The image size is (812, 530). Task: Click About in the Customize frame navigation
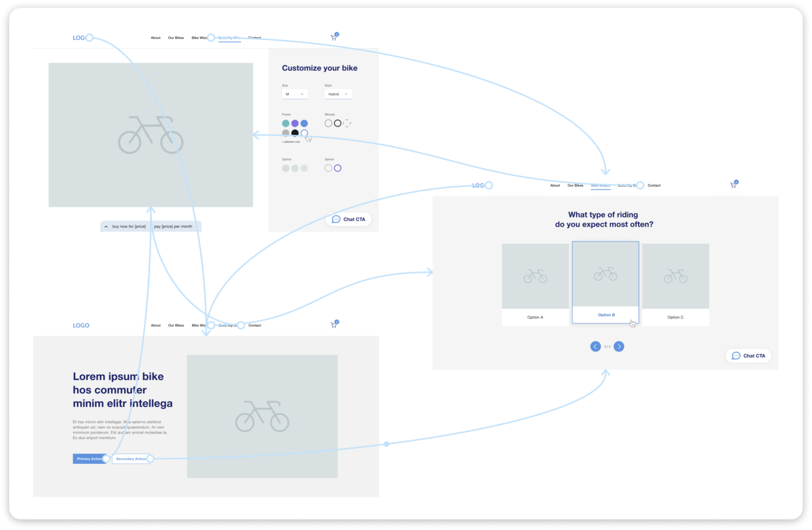[155, 38]
